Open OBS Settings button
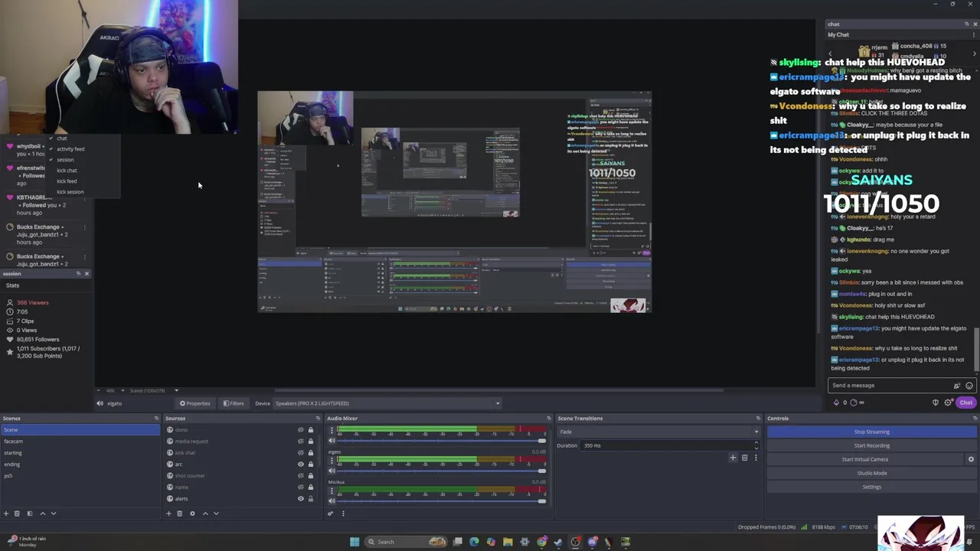 pos(872,487)
